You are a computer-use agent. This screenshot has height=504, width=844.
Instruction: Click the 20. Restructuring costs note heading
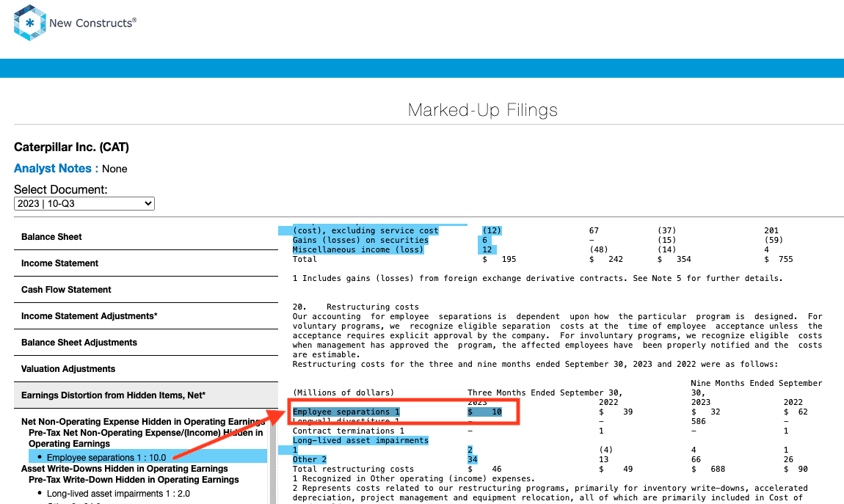pos(356,307)
